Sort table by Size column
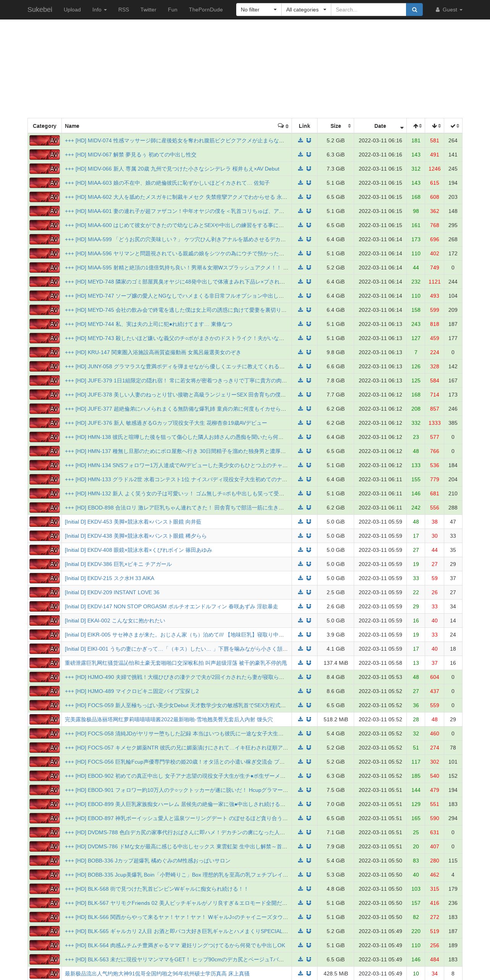This screenshot has height=980, width=490. 335,126
